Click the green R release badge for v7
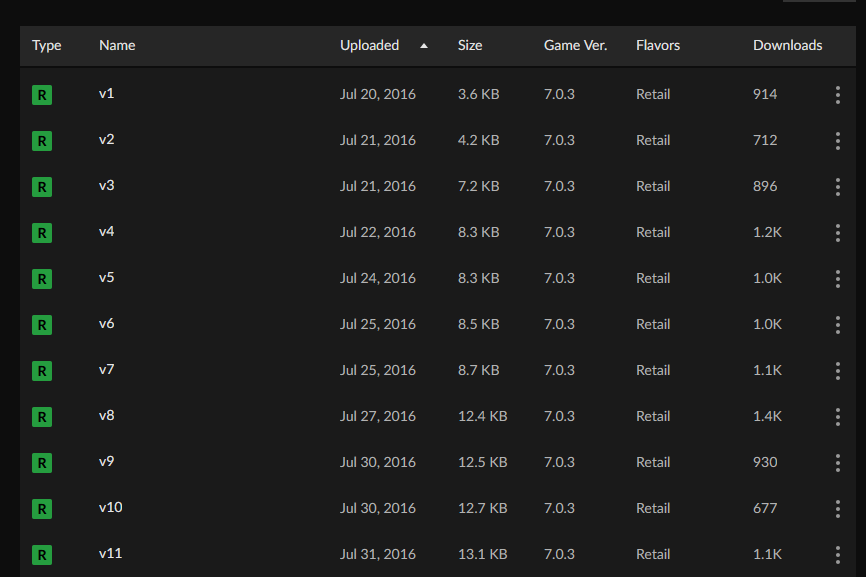This screenshot has width=866, height=577. 42,371
